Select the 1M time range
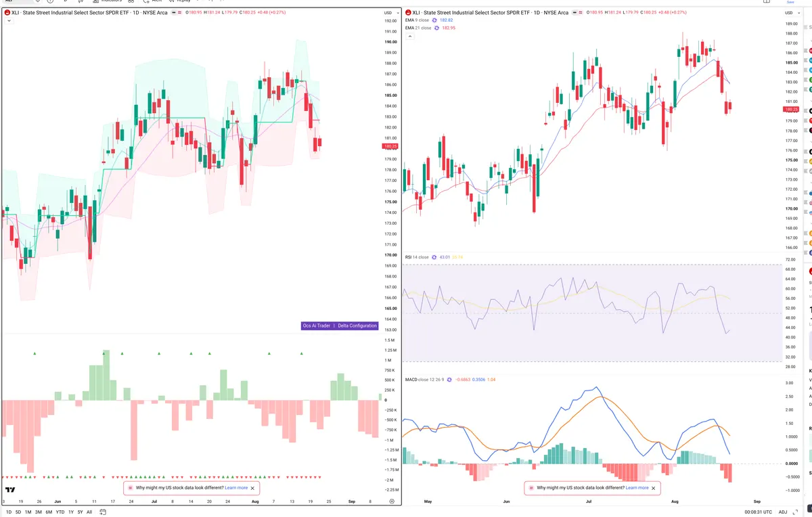The width and height of the screenshot is (812, 517). coord(28,512)
